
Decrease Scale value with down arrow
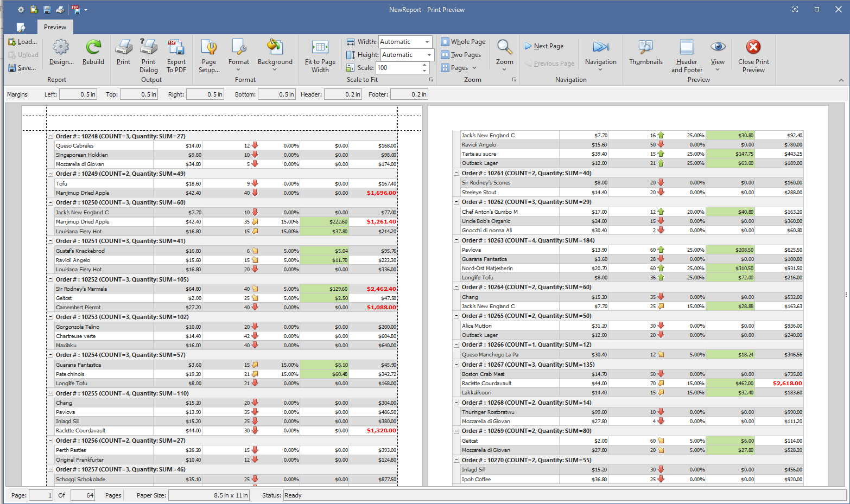click(x=424, y=71)
